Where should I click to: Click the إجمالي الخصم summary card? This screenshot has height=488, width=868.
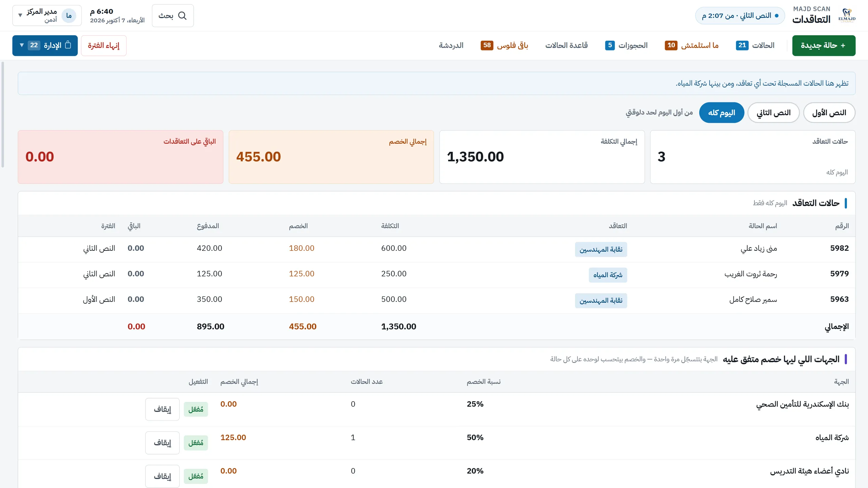point(331,157)
